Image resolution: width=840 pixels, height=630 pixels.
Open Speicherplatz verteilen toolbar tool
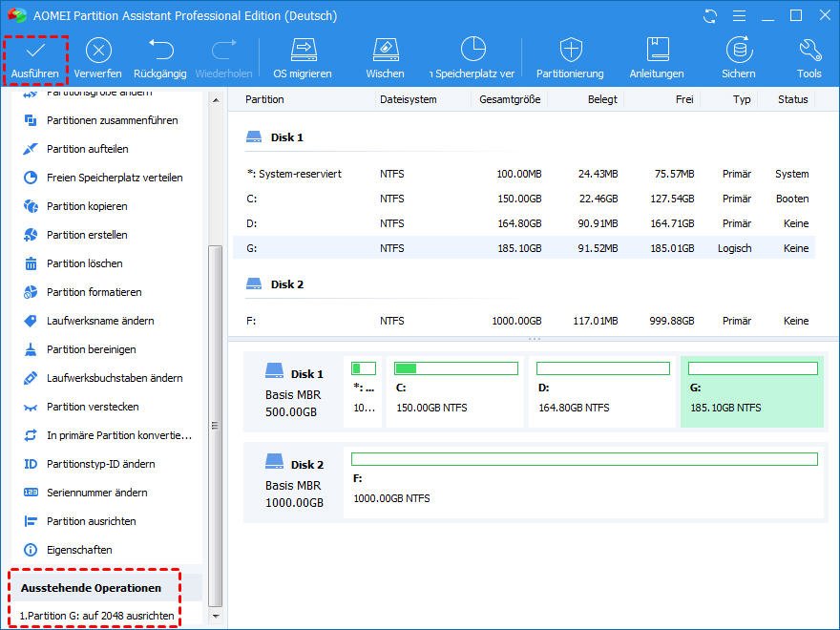pyautogui.click(x=472, y=59)
